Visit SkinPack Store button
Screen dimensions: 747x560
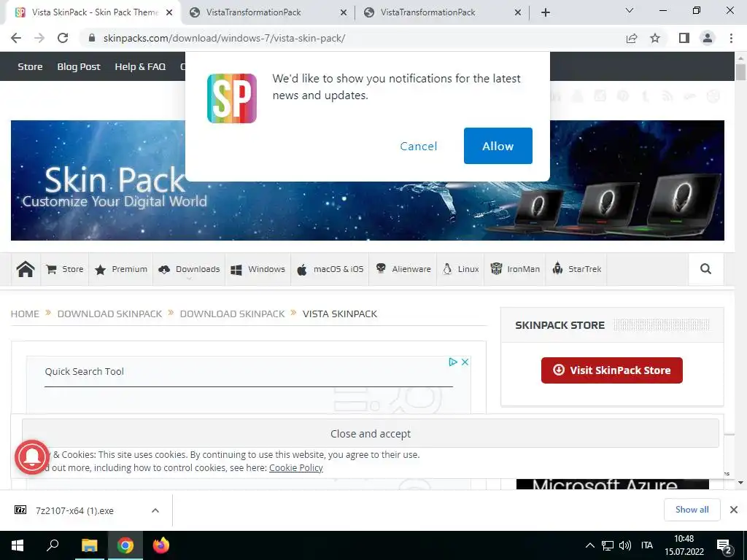point(612,370)
